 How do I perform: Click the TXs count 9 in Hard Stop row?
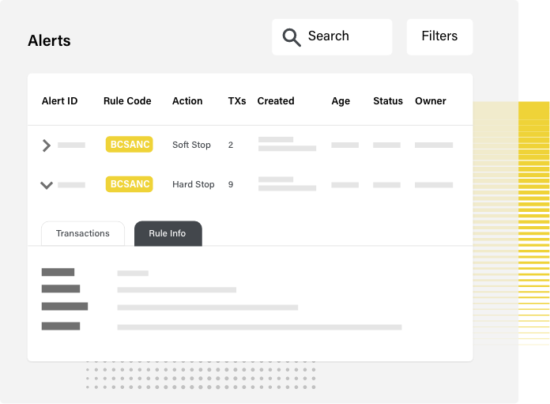point(230,184)
